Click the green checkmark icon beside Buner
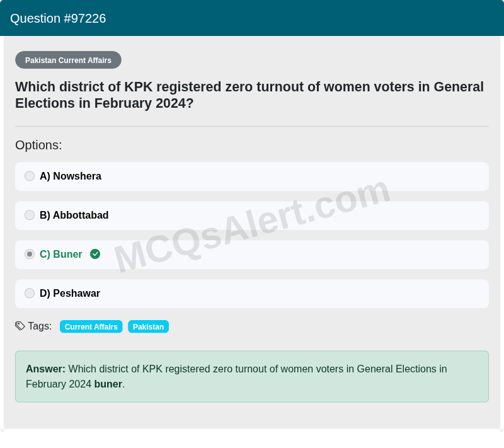This screenshot has height=448, width=504. coord(95,254)
